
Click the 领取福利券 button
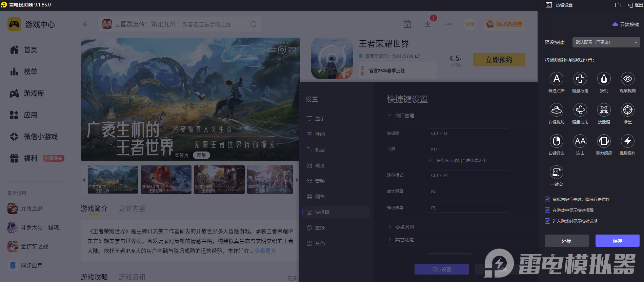(x=504, y=24)
